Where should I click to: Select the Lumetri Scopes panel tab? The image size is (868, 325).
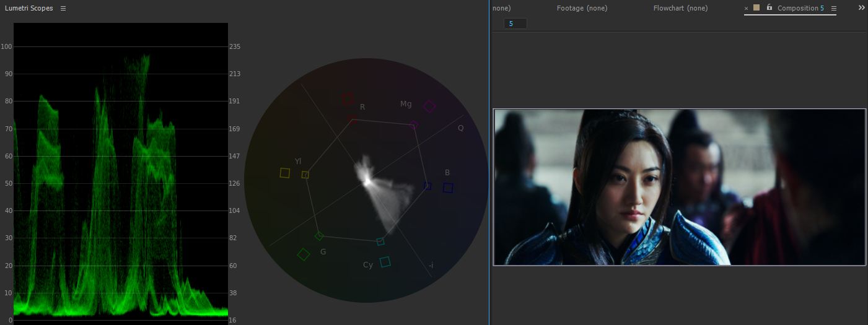[28, 8]
